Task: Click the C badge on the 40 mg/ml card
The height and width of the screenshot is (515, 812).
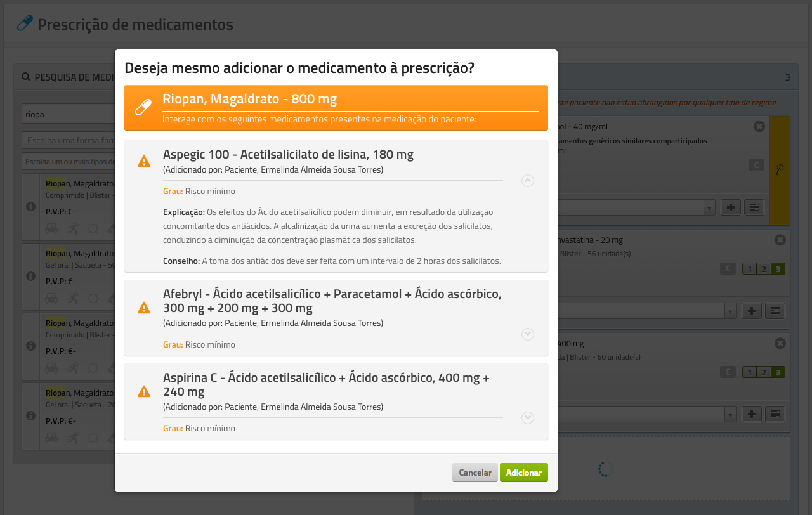Action: [756, 166]
